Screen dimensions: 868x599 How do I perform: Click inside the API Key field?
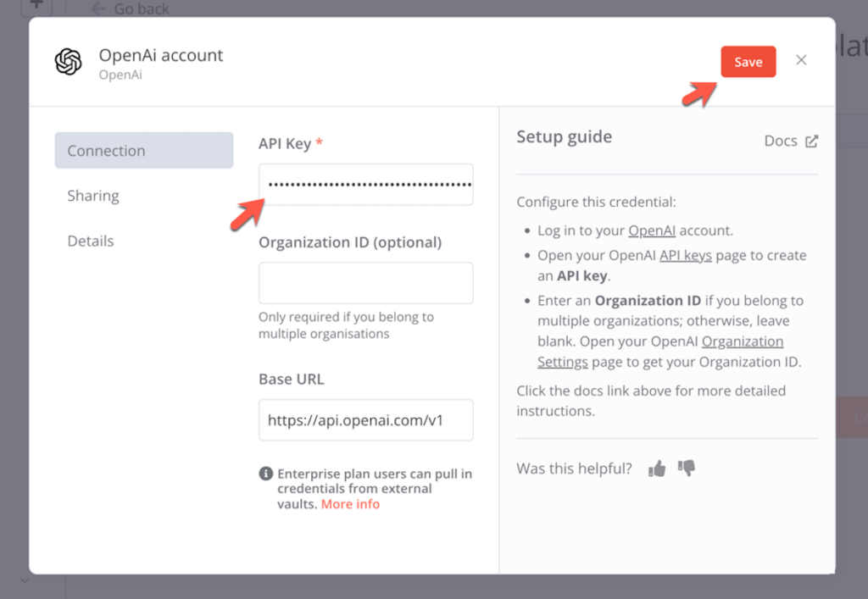[365, 184]
